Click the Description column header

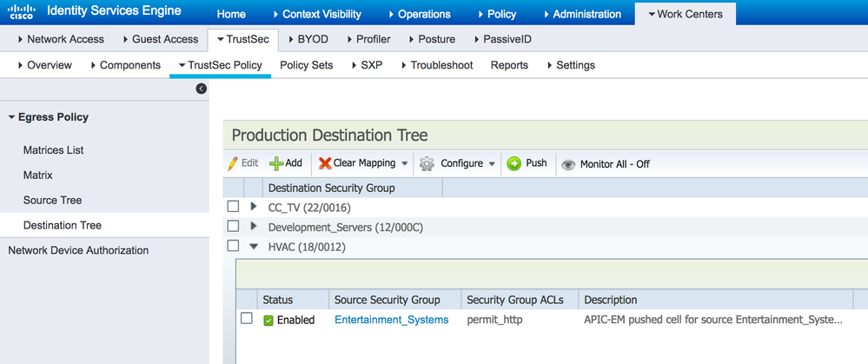[715, 300]
